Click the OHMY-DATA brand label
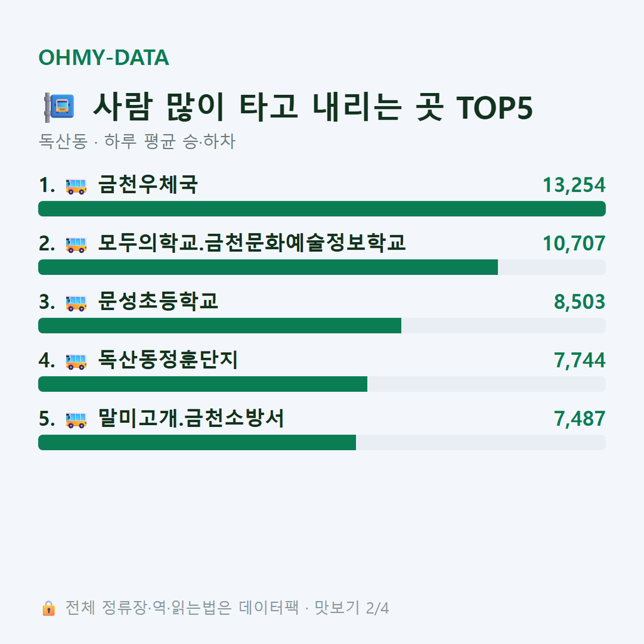Screen dimensions: 644x644 coord(104,57)
